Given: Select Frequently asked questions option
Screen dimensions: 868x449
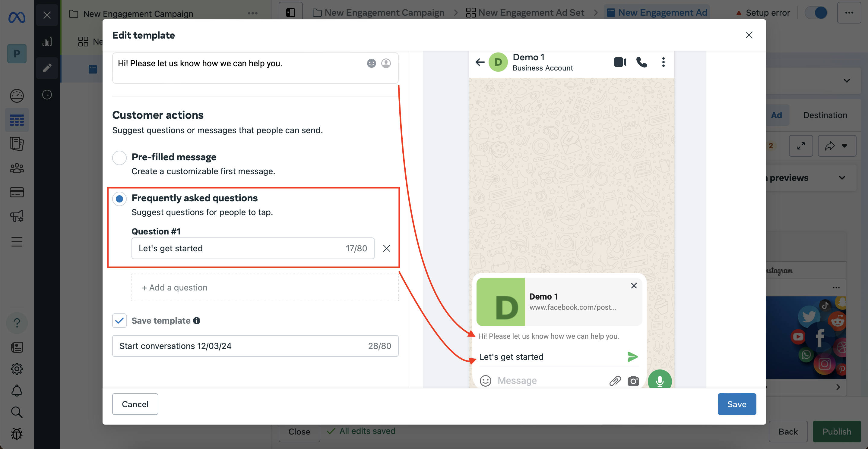Looking at the screenshot, I should (119, 199).
